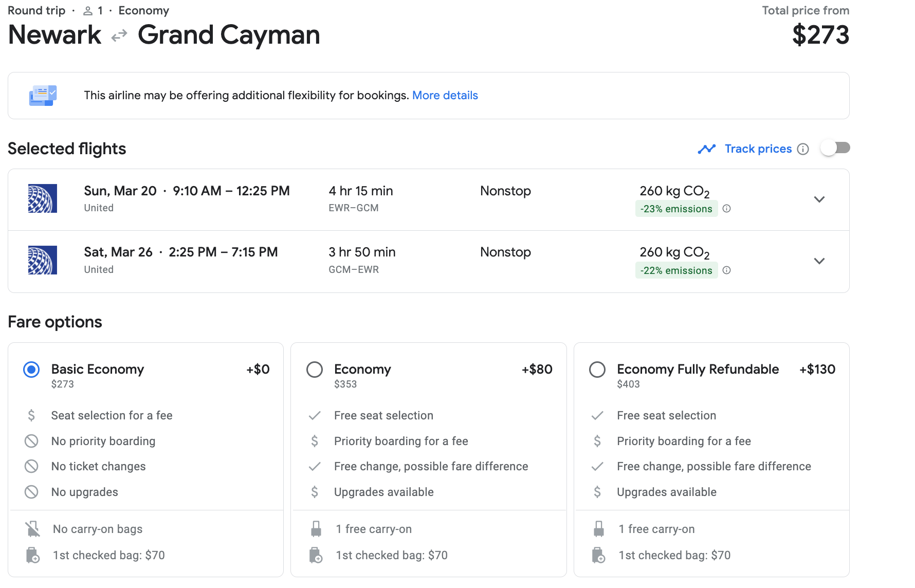Click the Track prices info icon
Viewport: 915px width, 588px height.
[802, 149]
